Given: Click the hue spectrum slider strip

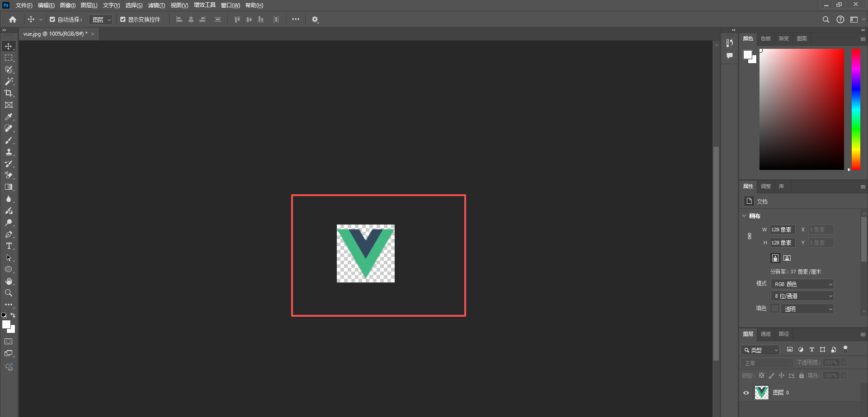Looking at the screenshot, I should [856, 108].
